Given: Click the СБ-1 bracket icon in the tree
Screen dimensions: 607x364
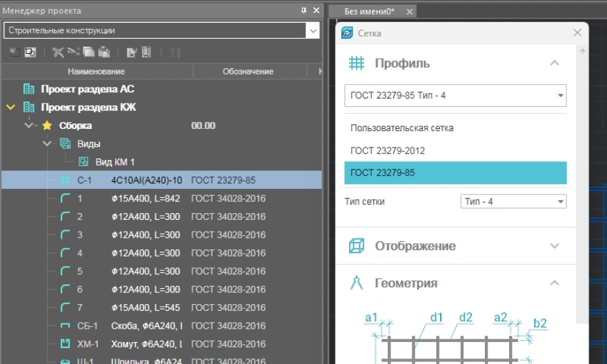Looking at the screenshot, I should tap(66, 326).
